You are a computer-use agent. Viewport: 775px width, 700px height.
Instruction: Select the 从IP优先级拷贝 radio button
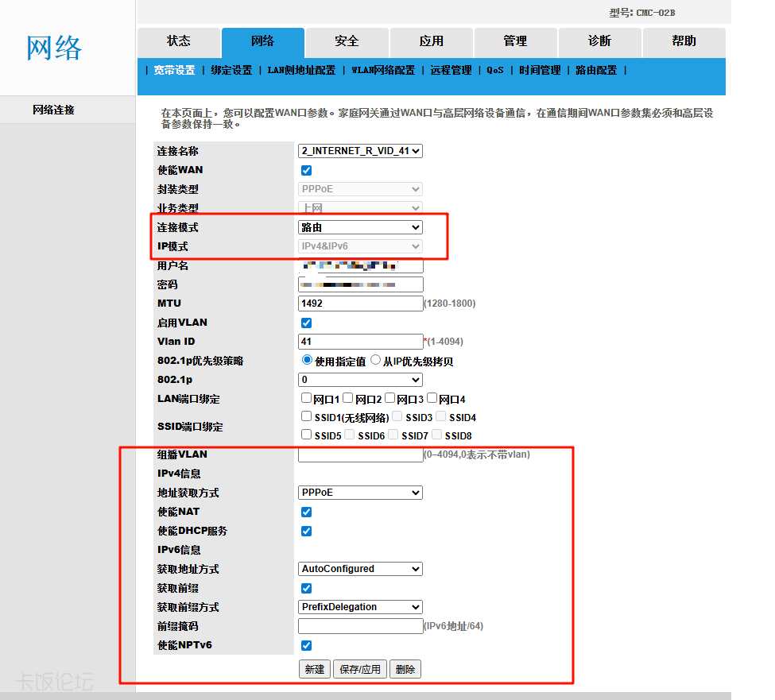[376, 360]
